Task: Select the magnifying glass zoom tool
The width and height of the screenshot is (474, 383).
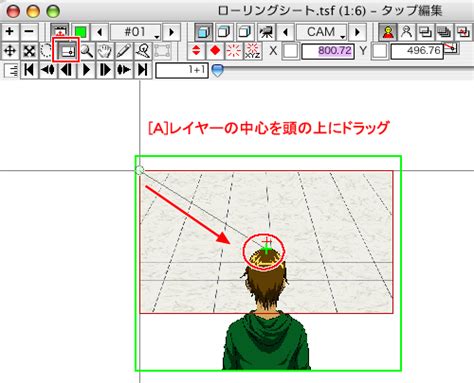Action: click(x=87, y=51)
